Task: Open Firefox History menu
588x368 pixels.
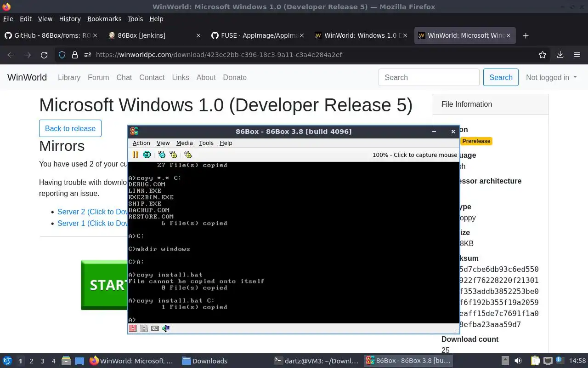Action: pyautogui.click(x=70, y=19)
